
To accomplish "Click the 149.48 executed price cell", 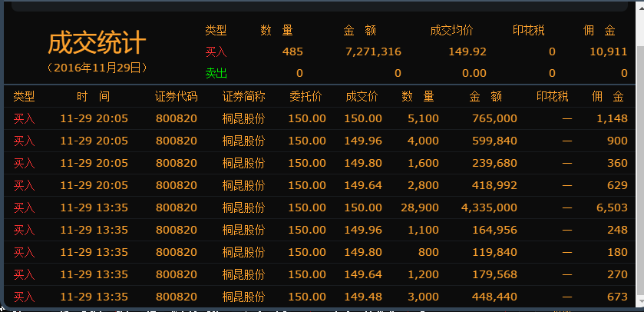I will (363, 297).
